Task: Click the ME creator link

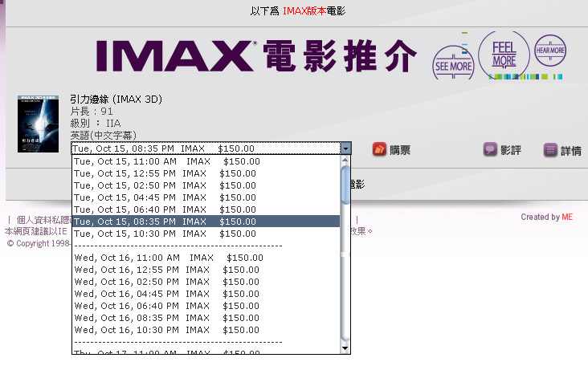Action: [567, 217]
